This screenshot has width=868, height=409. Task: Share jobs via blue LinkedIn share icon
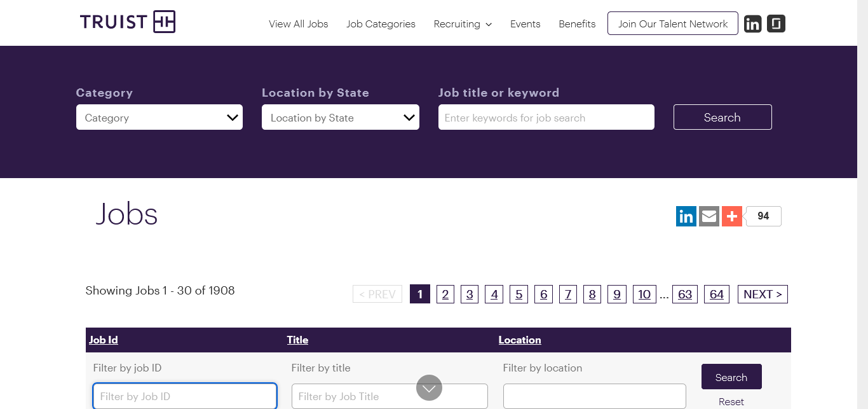[686, 216]
